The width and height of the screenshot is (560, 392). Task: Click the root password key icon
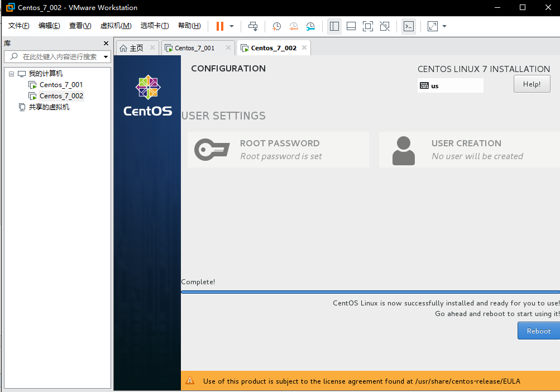[x=212, y=149]
